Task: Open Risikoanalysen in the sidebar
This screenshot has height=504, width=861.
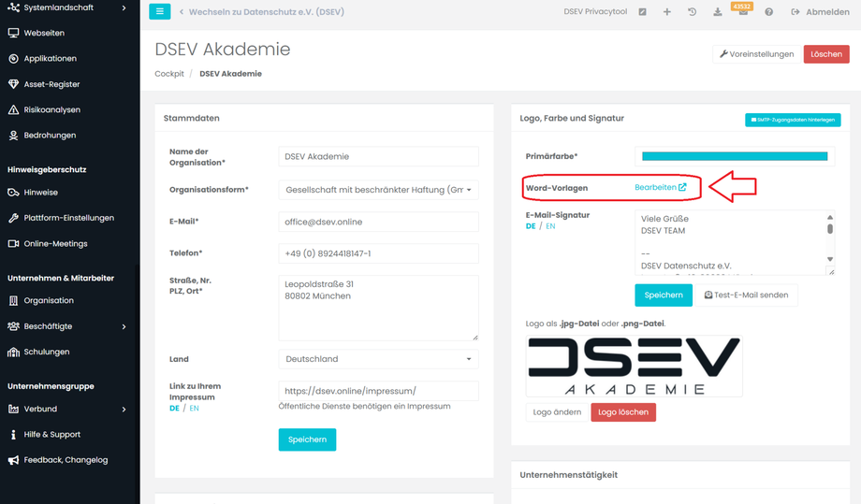Action: (x=51, y=109)
